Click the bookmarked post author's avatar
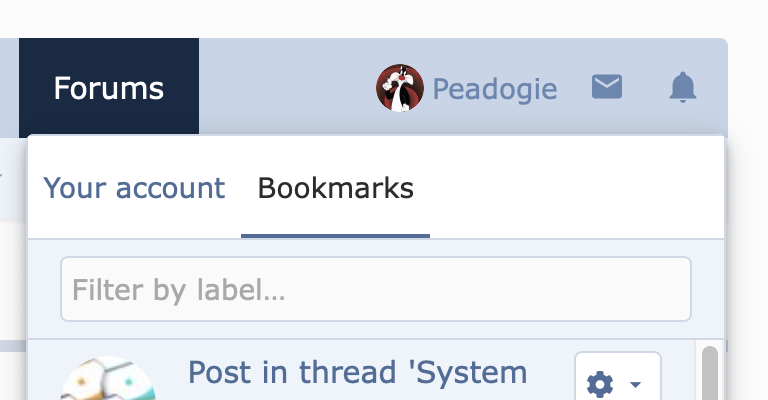The width and height of the screenshot is (768, 400). pos(108,378)
